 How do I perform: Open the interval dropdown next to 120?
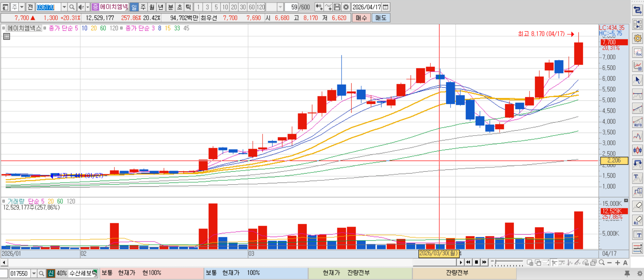tap(280, 7)
